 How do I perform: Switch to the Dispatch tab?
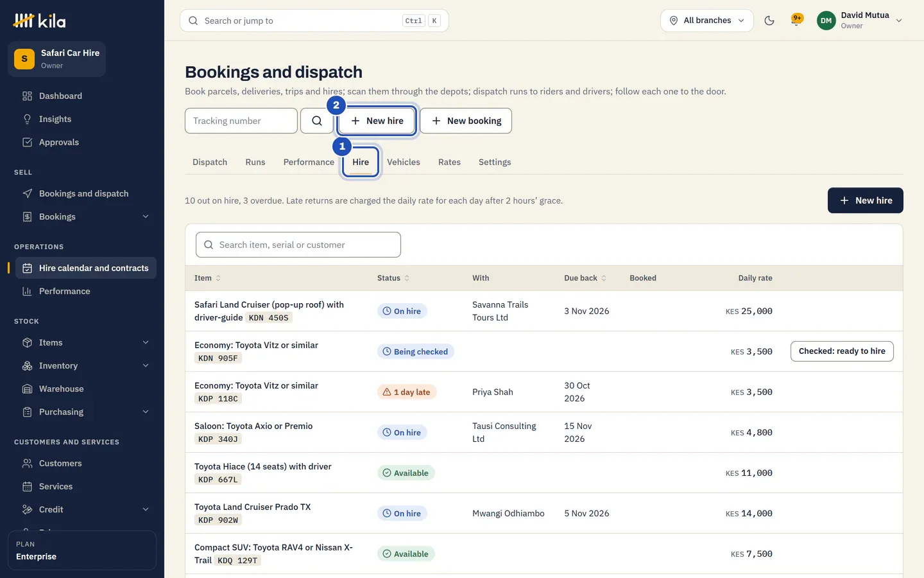coord(210,162)
